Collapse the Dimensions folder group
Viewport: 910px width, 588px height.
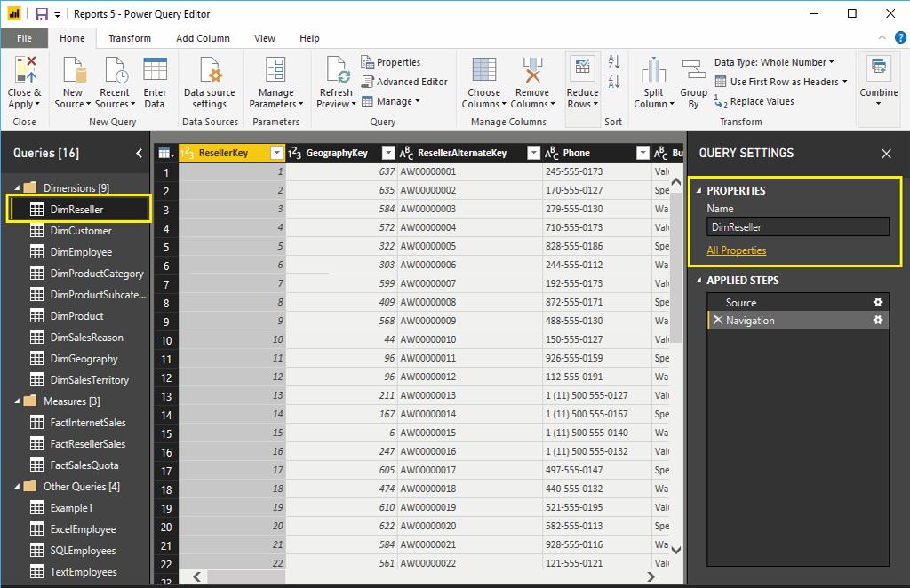(x=19, y=188)
